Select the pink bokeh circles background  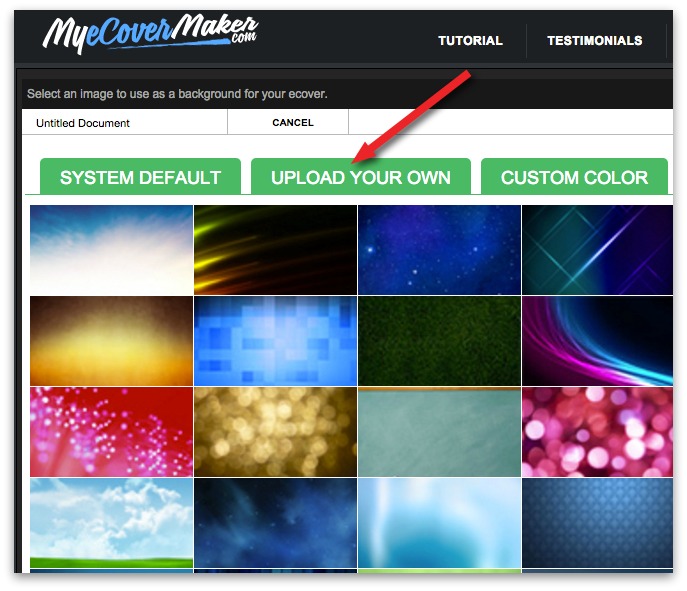pos(597,432)
